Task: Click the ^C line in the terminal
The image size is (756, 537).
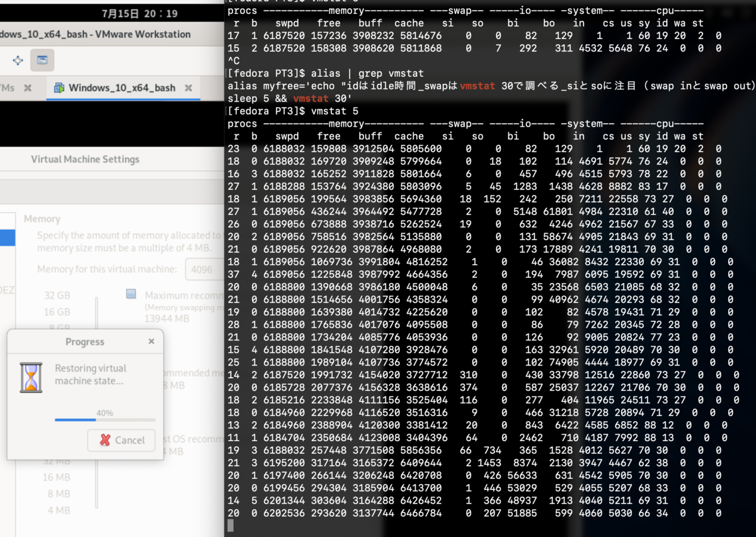Action: [233, 61]
